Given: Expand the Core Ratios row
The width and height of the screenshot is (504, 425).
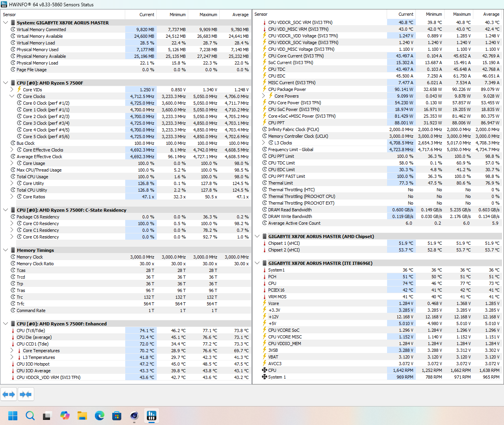Looking at the screenshot, I should [x=12, y=197].
